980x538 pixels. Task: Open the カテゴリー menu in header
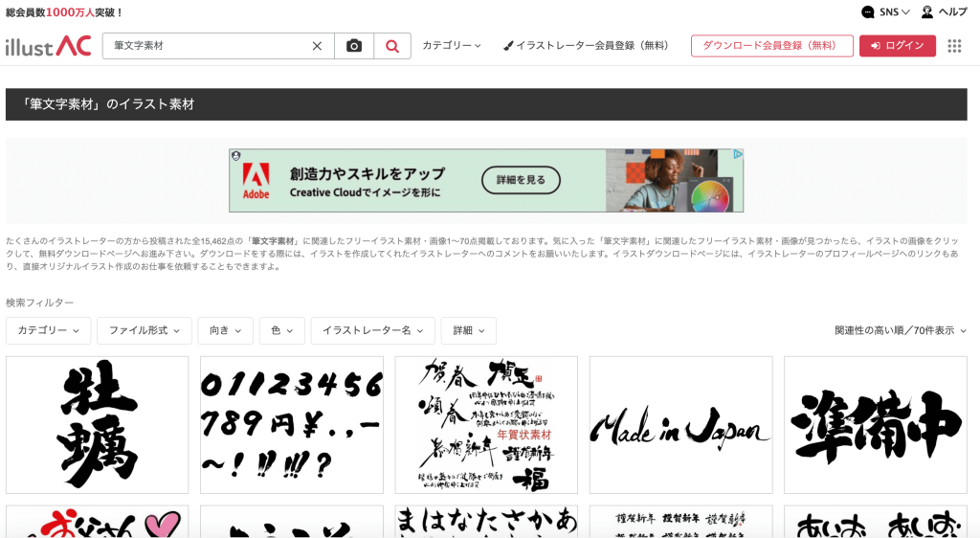452,46
